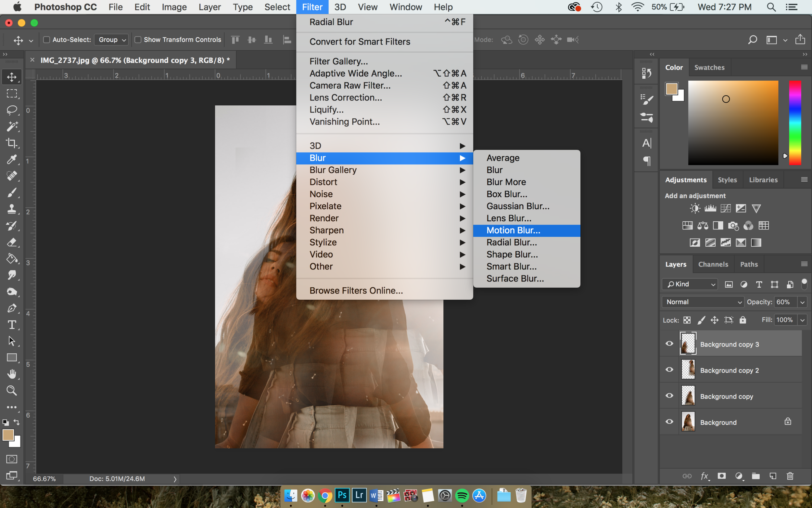Click the Create new layer icon

pyautogui.click(x=773, y=476)
